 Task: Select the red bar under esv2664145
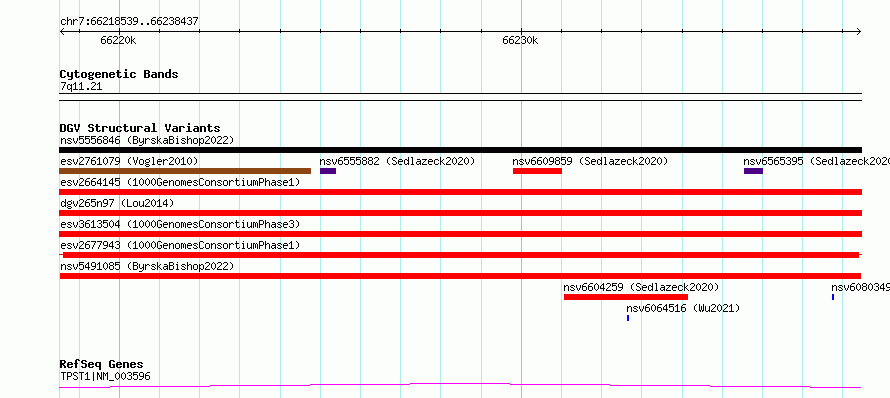coord(460,192)
